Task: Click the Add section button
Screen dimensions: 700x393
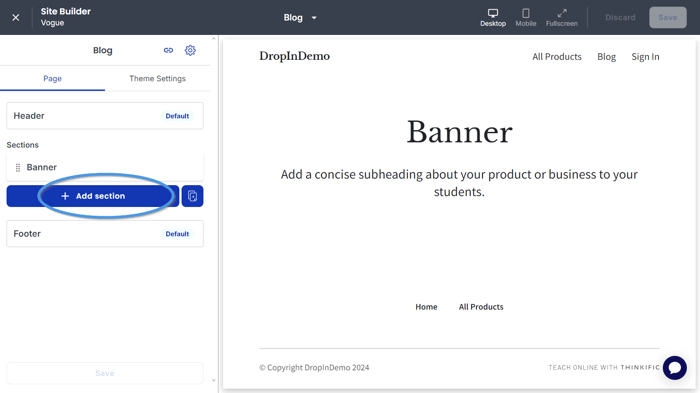Action: 93,196
